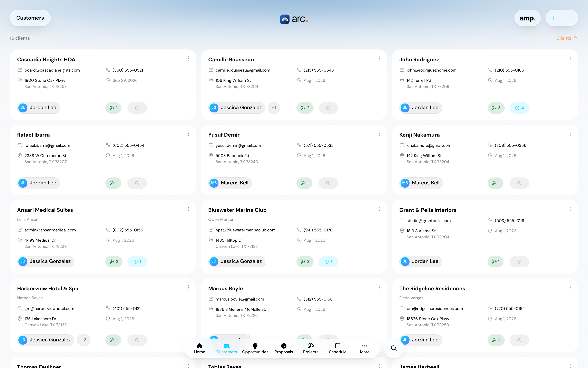Go to Home tab
The width and height of the screenshot is (588, 368).
[x=199, y=348]
